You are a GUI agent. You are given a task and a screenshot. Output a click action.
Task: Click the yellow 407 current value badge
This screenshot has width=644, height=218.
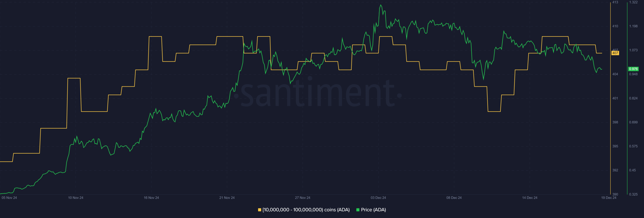coord(615,53)
